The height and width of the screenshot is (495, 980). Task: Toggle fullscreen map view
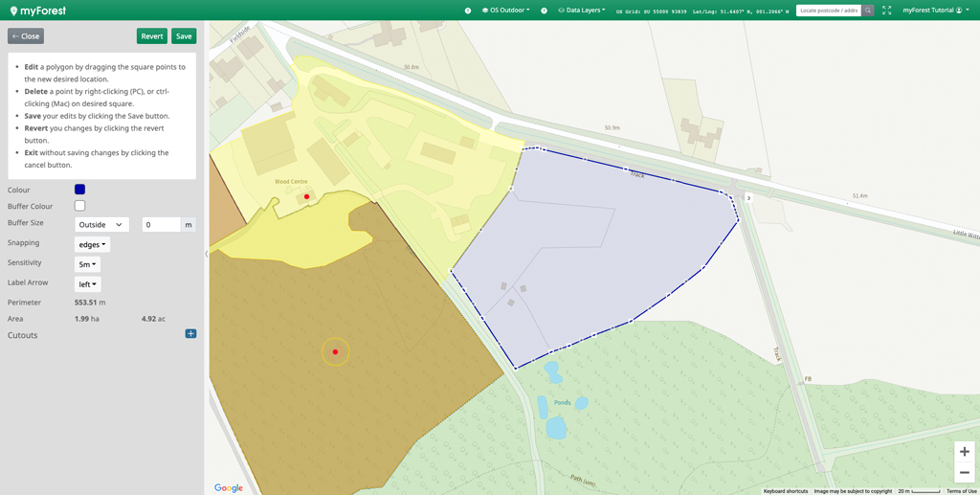pyautogui.click(x=887, y=11)
